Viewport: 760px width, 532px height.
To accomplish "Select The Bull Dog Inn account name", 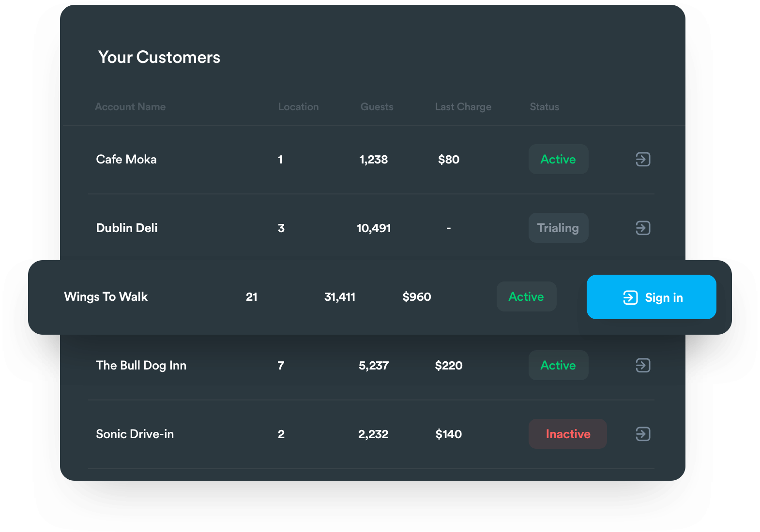I will [x=141, y=365].
